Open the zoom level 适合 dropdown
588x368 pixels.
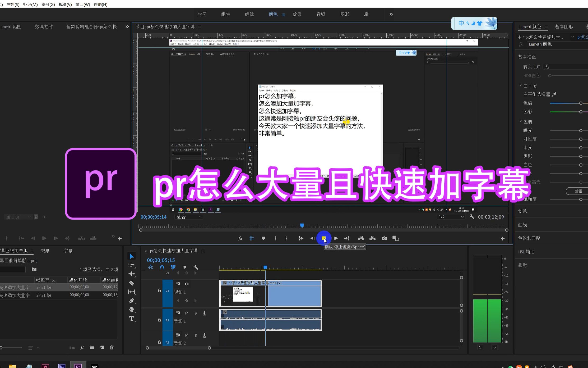click(x=189, y=217)
